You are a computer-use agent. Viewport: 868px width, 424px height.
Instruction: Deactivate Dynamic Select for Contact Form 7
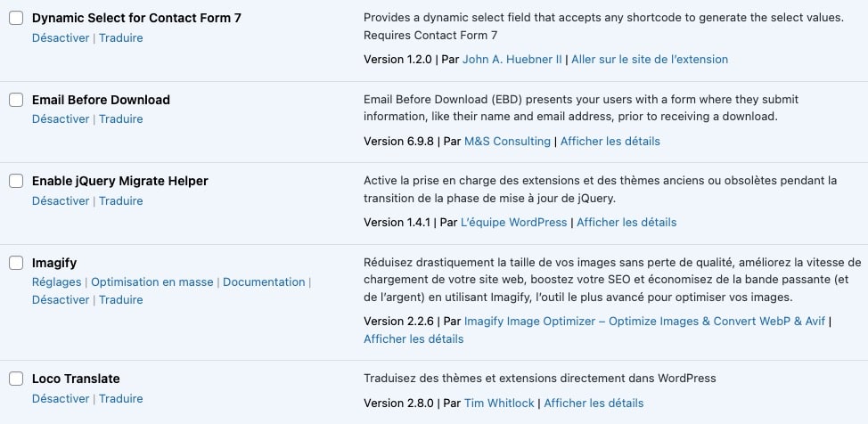61,37
